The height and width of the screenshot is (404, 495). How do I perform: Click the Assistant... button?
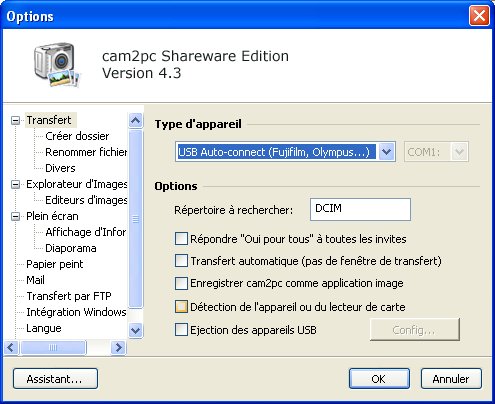click(x=55, y=379)
